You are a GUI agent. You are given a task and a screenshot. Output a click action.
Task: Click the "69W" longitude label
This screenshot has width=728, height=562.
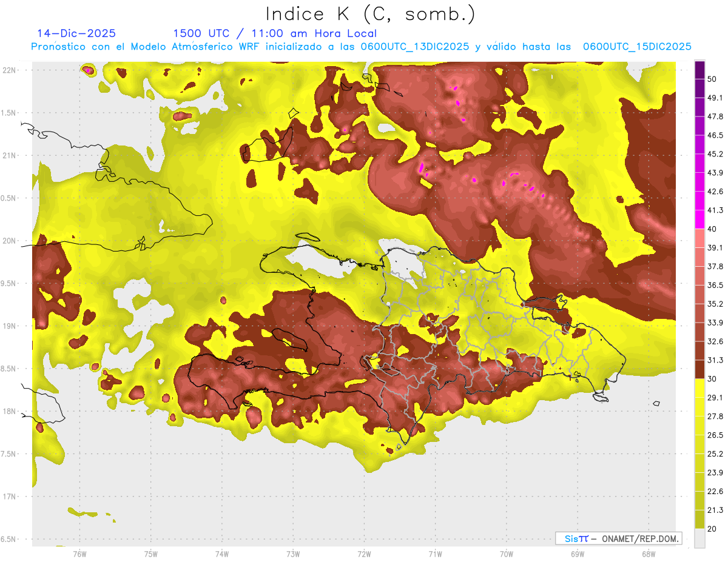pos(578,554)
